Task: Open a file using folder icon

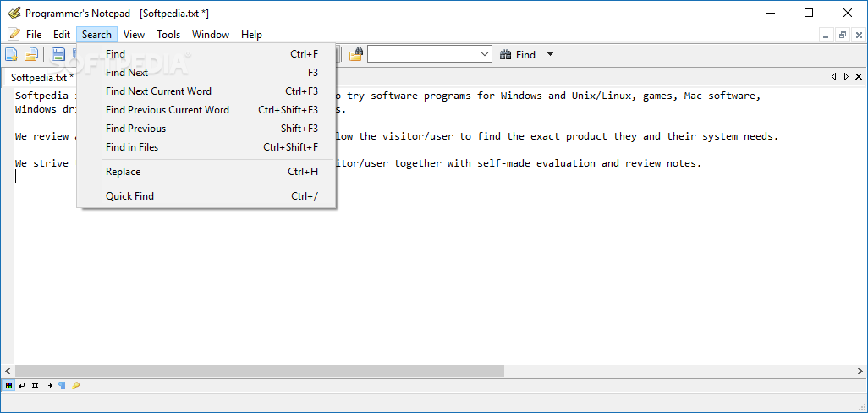Action: pos(31,54)
